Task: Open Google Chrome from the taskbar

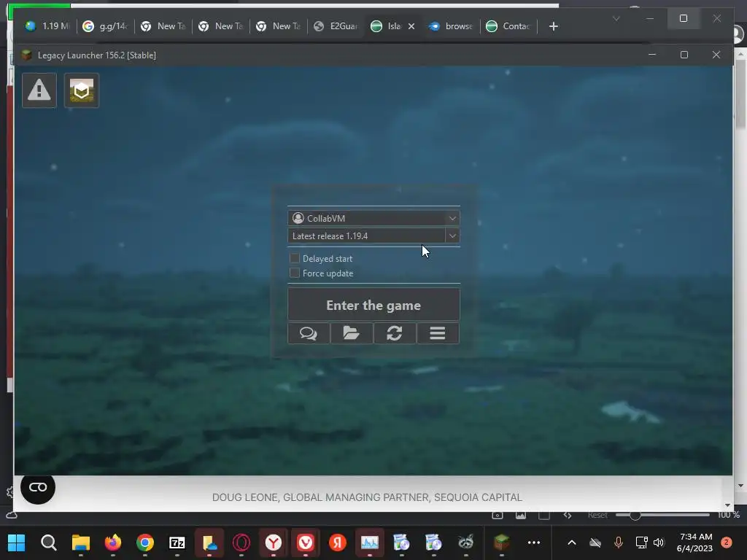Action: [x=145, y=542]
